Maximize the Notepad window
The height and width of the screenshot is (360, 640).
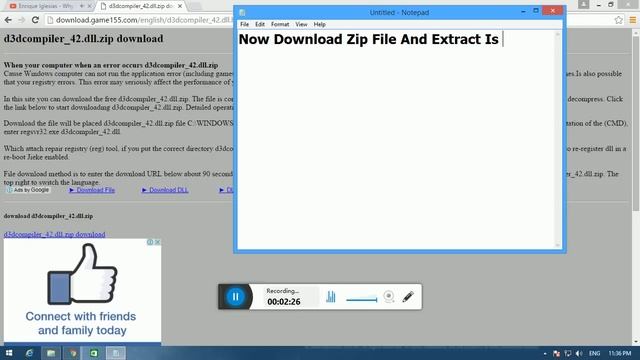point(536,11)
